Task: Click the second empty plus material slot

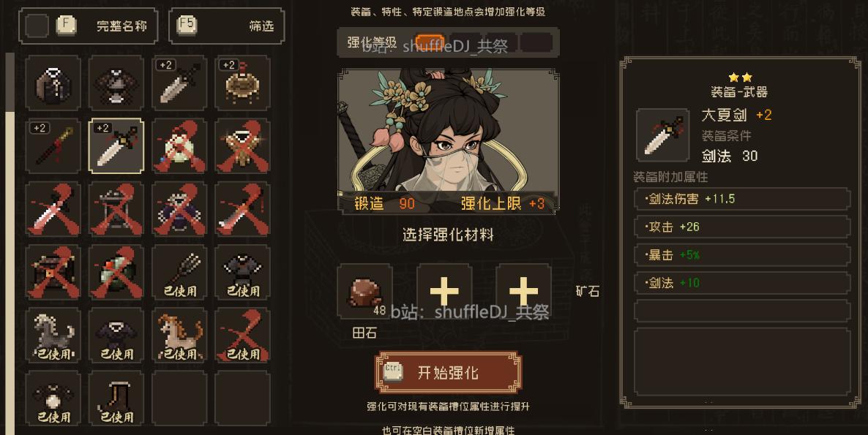Action: [524, 291]
